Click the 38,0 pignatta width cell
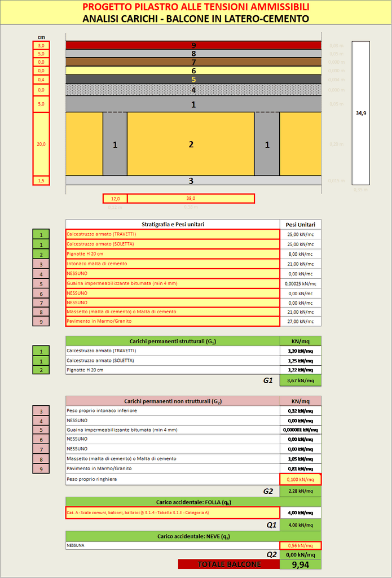This screenshot has height=578, width=392. tap(191, 198)
